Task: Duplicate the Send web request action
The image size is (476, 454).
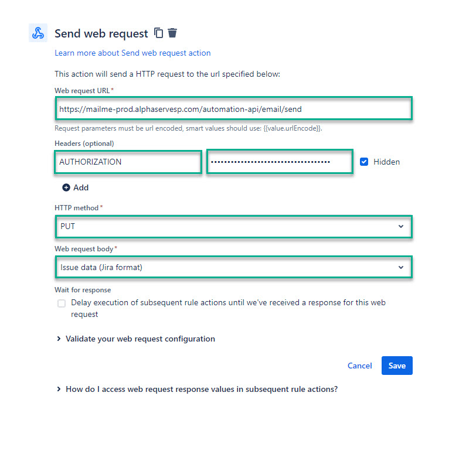Action: click(159, 33)
